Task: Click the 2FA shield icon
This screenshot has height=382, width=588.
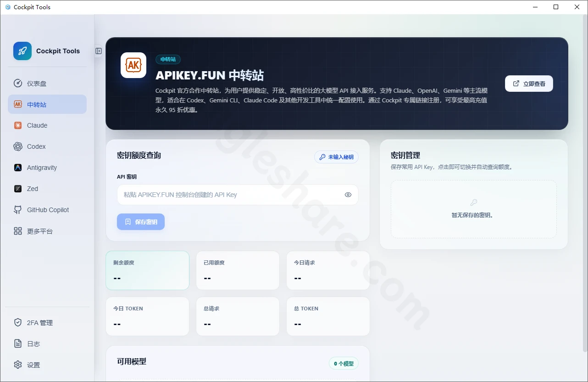Action: (18, 323)
